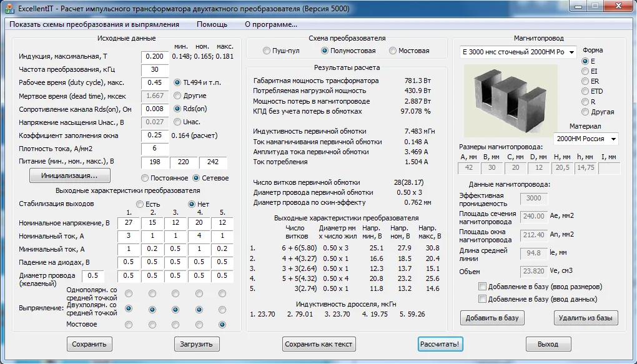Enable Добавление в базу (ввод размеров) checkbox

pos(482,287)
